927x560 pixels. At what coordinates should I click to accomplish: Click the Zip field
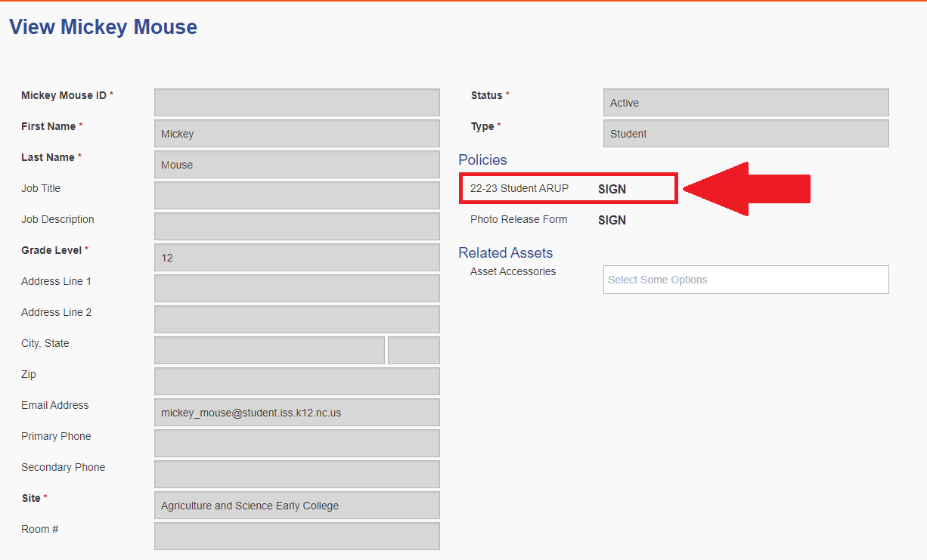click(297, 382)
